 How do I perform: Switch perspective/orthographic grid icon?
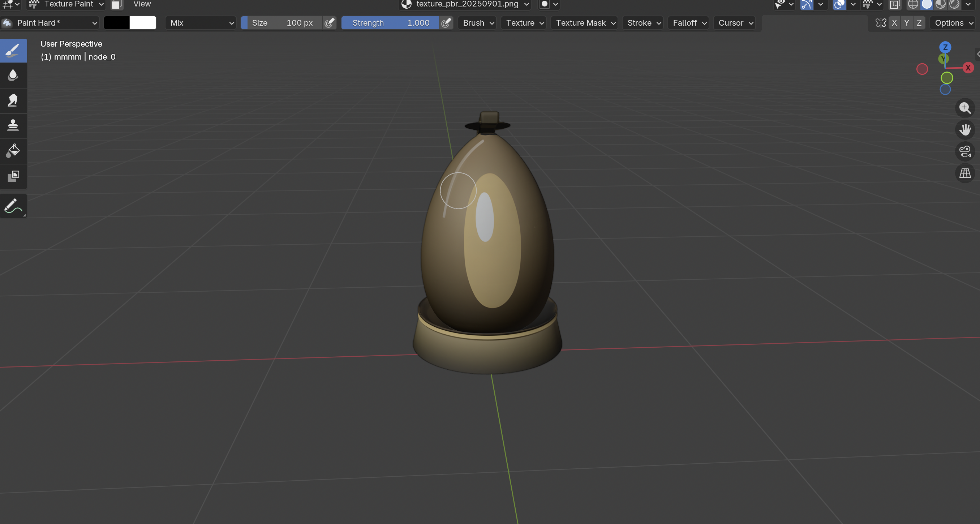(x=965, y=173)
